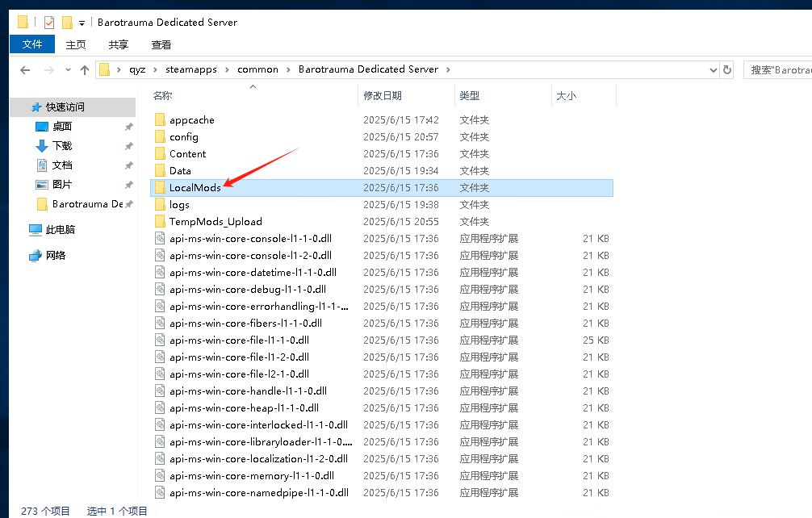Select qyz in the breadcrumb path
This screenshot has height=518, width=812.
[137, 69]
